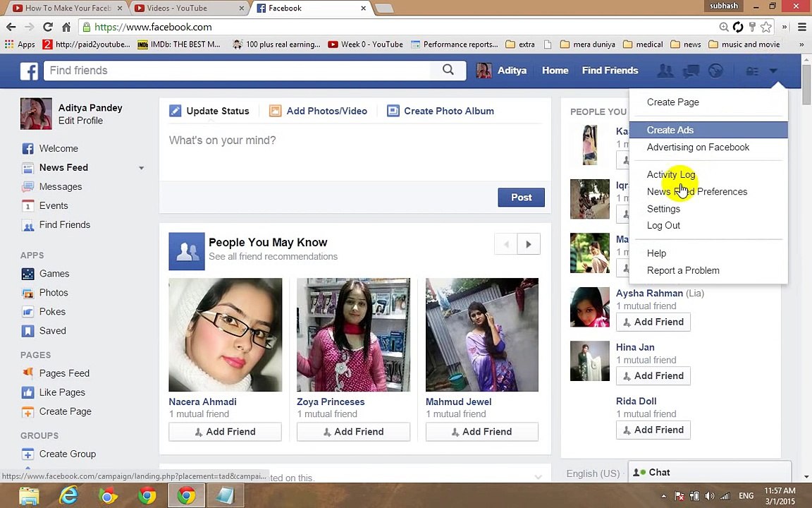Select Help in account menu

pos(656,253)
